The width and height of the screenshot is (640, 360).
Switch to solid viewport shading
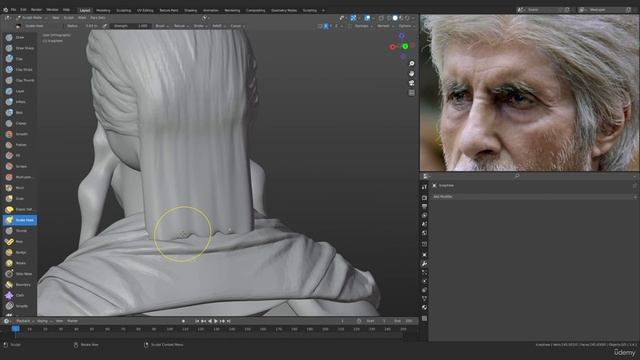tap(395, 18)
